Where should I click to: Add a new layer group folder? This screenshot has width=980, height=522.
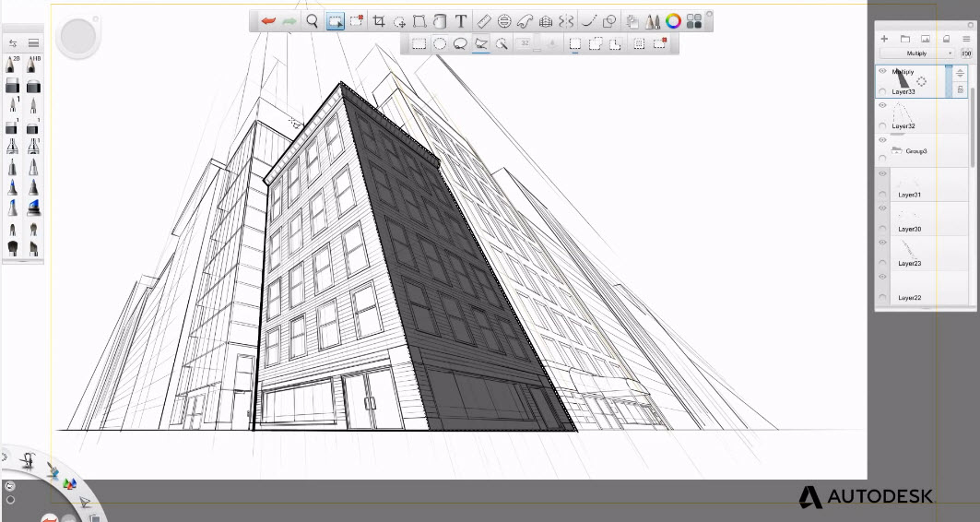pyautogui.click(x=905, y=39)
